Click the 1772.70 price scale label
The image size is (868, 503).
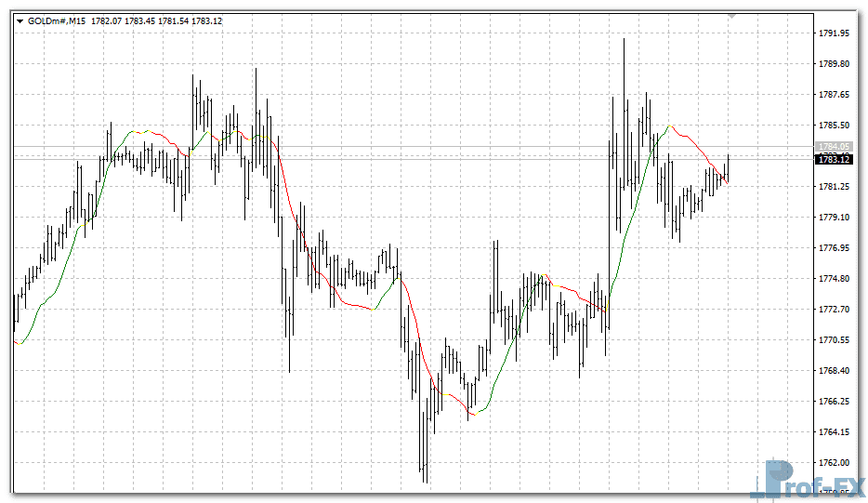835,310
